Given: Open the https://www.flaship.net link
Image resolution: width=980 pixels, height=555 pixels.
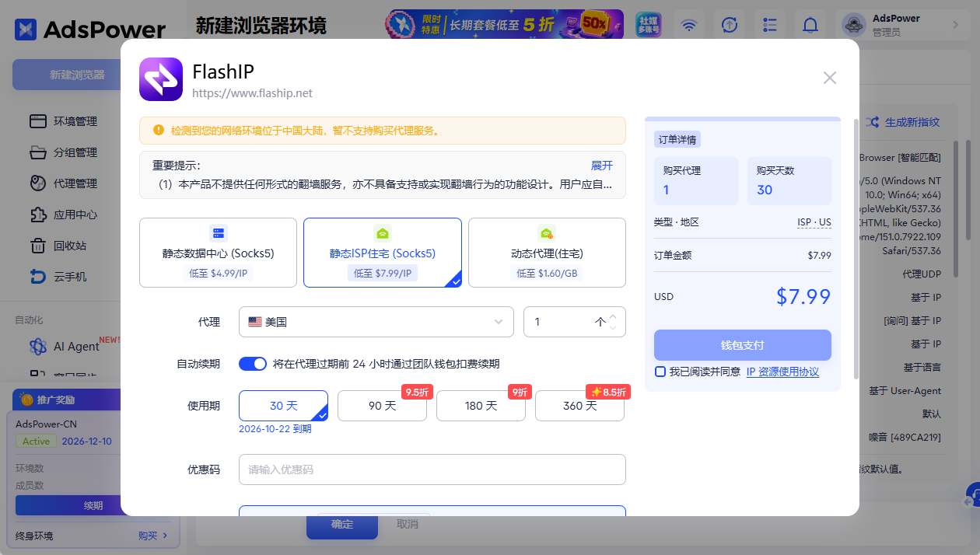Looking at the screenshot, I should point(252,93).
